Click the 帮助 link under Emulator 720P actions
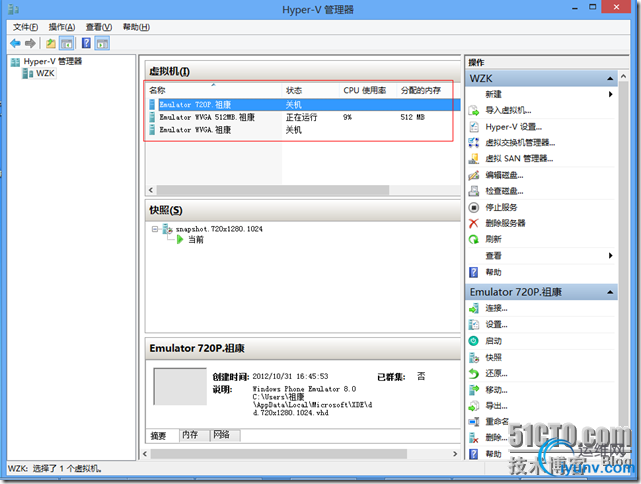The image size is (641, 484). [x=493, y=454]
